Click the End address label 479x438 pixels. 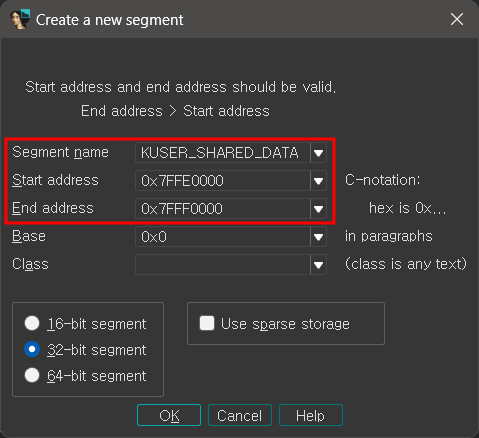pyautogui.click(x=53, y=208)
